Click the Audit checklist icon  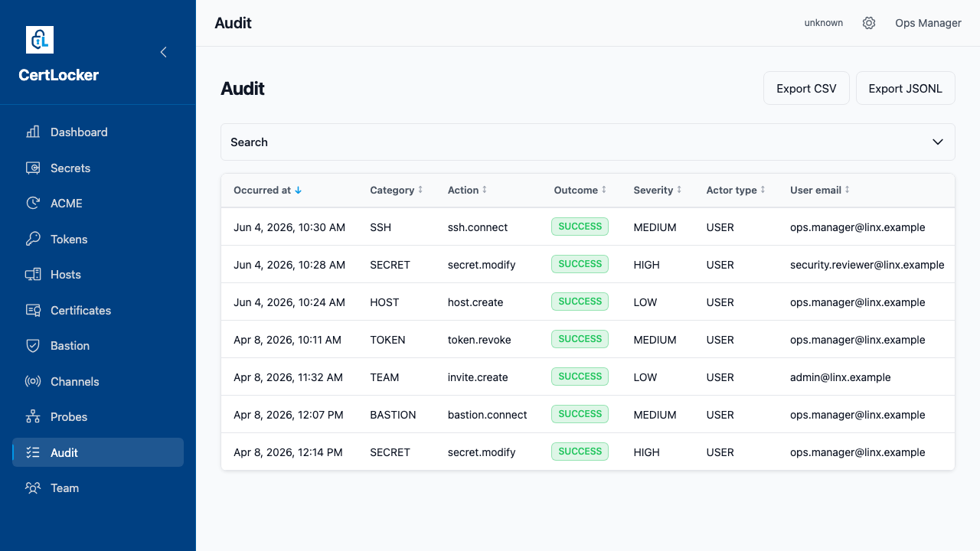[33, 452]
